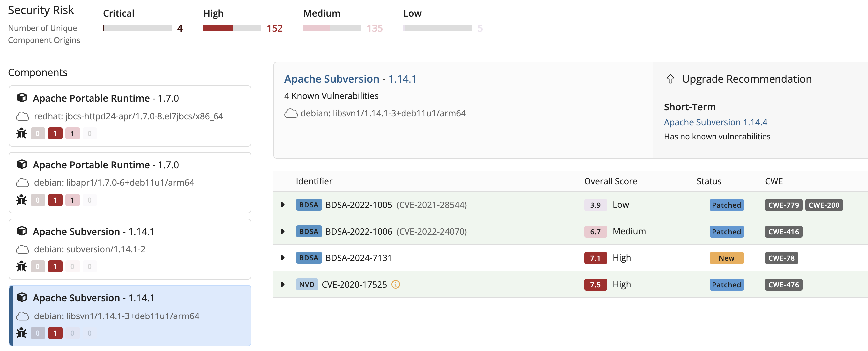The height and width of the screenshot is (351, 868).
Task: Click the upgrade arrow icon next to Upgrade Recommendation
Action: [x=670, y=79]
